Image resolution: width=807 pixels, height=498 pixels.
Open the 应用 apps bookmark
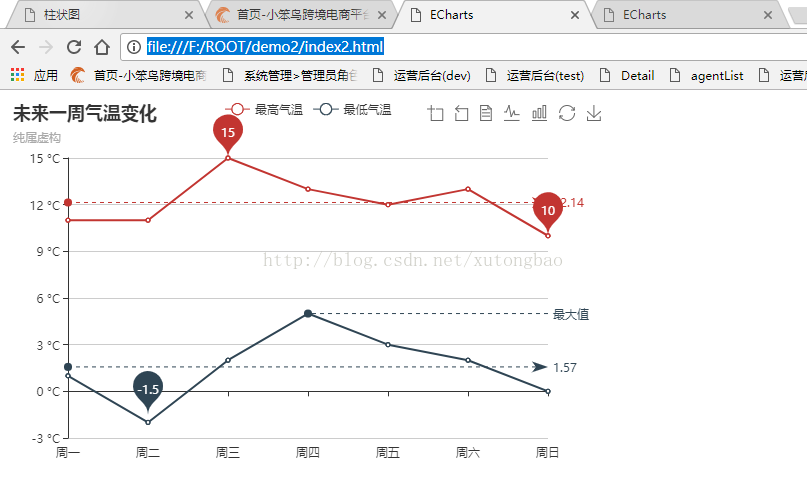34,76
